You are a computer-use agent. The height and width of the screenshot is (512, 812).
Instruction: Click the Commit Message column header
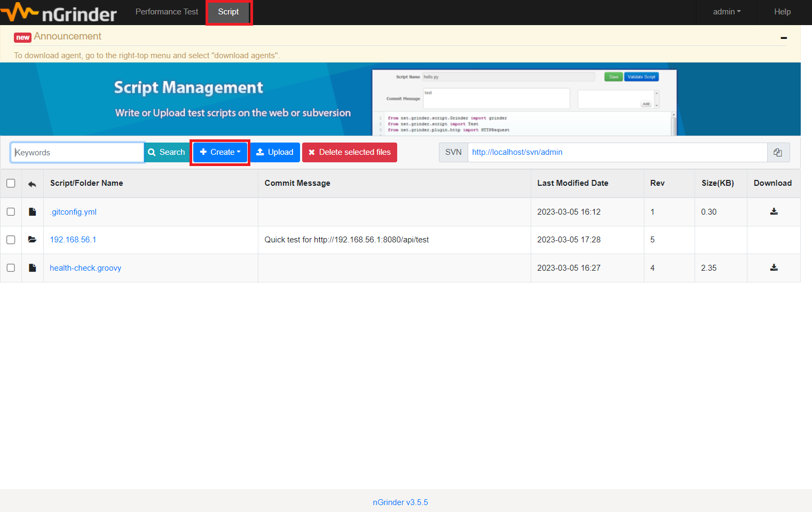[297, 183]
